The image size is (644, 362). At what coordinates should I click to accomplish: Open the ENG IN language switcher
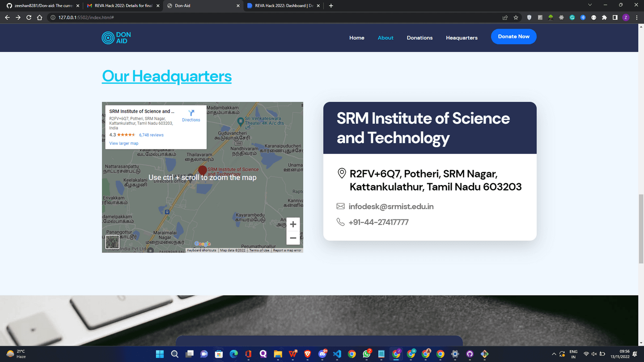[x=573, y=354]
